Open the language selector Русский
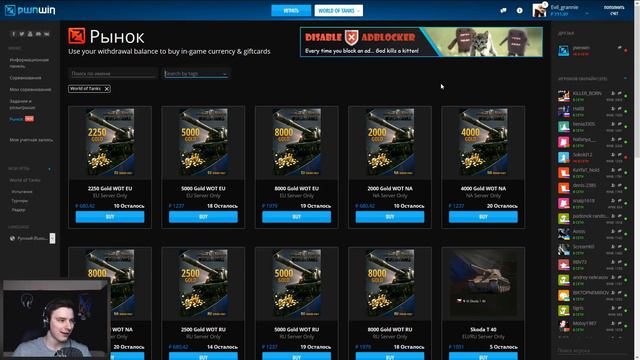 (33, 238)
